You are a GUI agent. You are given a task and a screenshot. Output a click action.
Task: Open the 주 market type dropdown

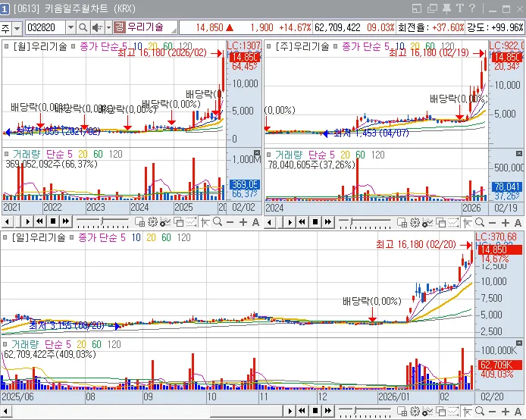point(17,28)
